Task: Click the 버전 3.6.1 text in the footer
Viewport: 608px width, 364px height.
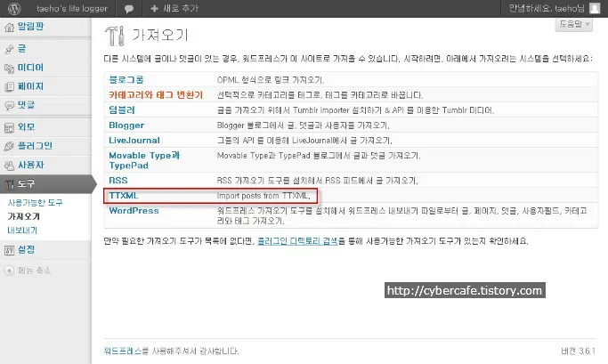Action: point(578,352)
